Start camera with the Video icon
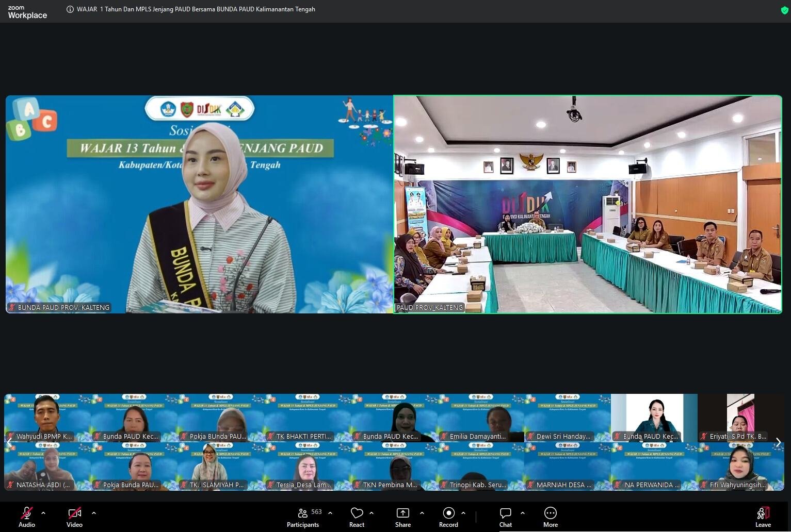Screen dimensions: 791x532 pyautogui.click(x=75, y=513)
